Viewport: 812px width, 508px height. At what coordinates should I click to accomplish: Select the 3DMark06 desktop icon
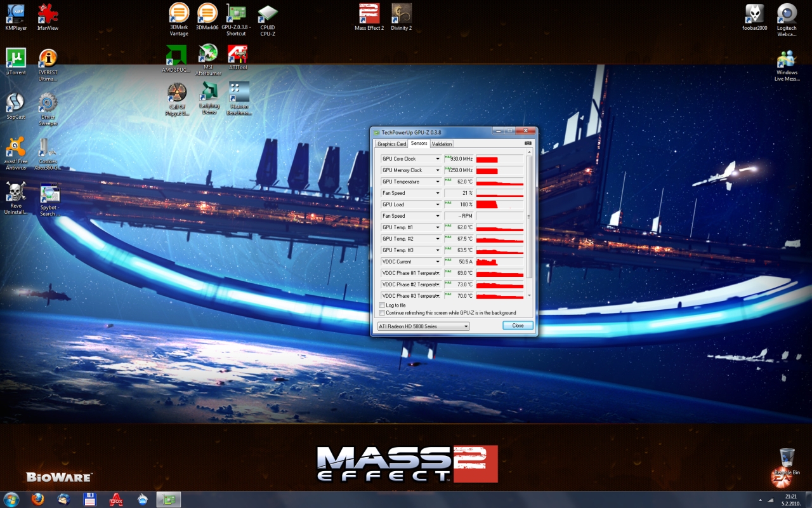click(207, 17)
